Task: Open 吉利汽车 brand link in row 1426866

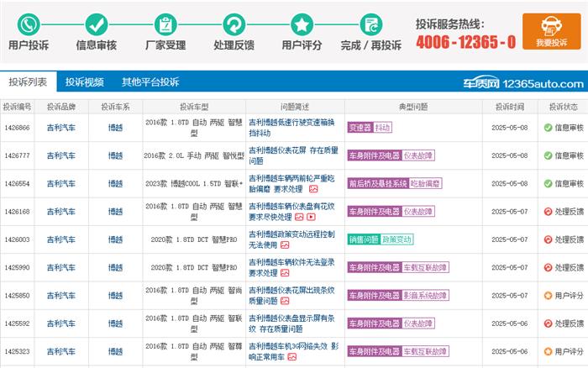Action: (61, 128)
